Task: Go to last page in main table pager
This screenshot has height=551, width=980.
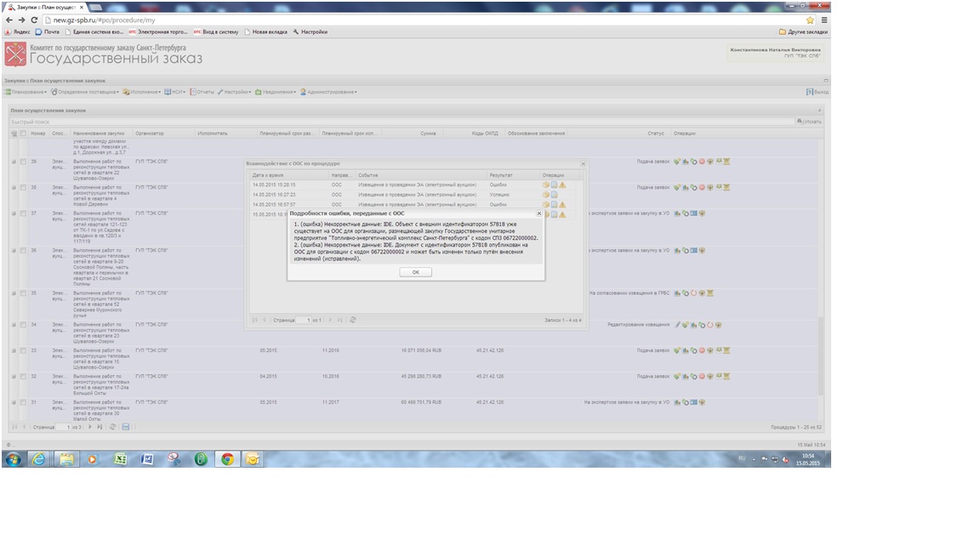Action: tap(100, 428)
